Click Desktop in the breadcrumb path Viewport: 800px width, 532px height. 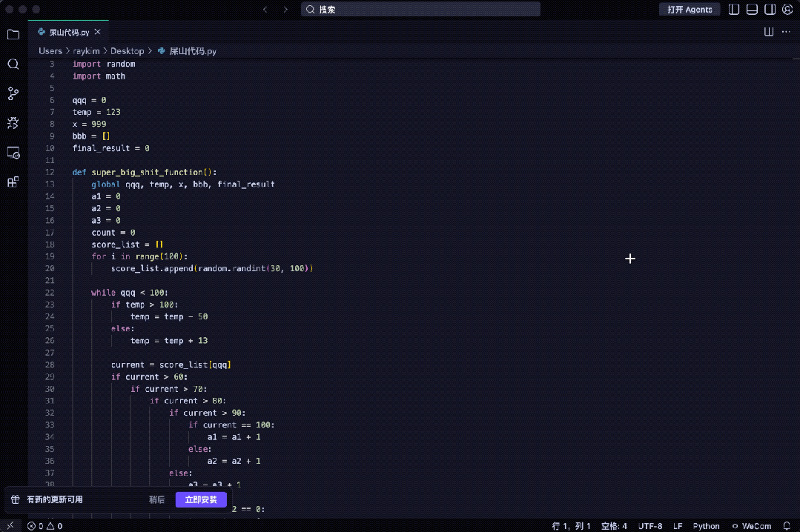(x=127, y=51)
